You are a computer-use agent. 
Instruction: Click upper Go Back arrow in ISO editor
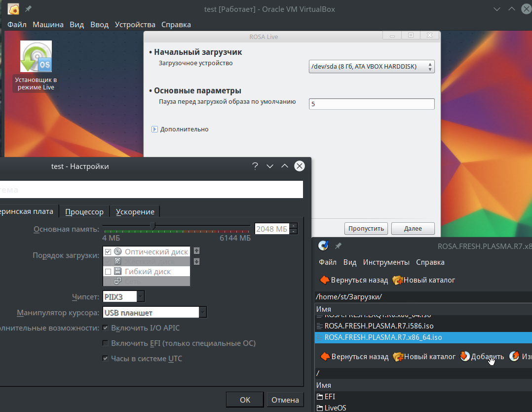(325, 280)
